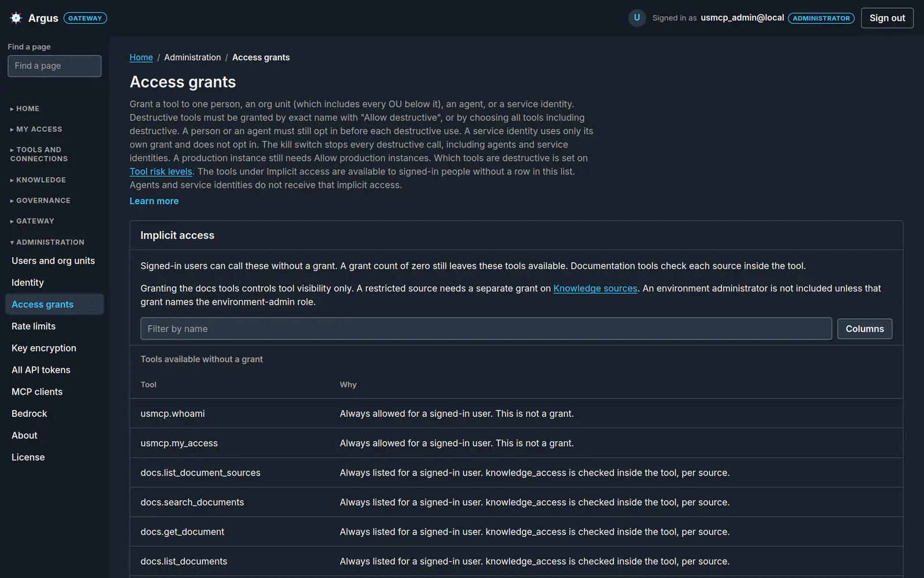
Task: Expand the My Access sidebar section
Action: coord(36,129)
